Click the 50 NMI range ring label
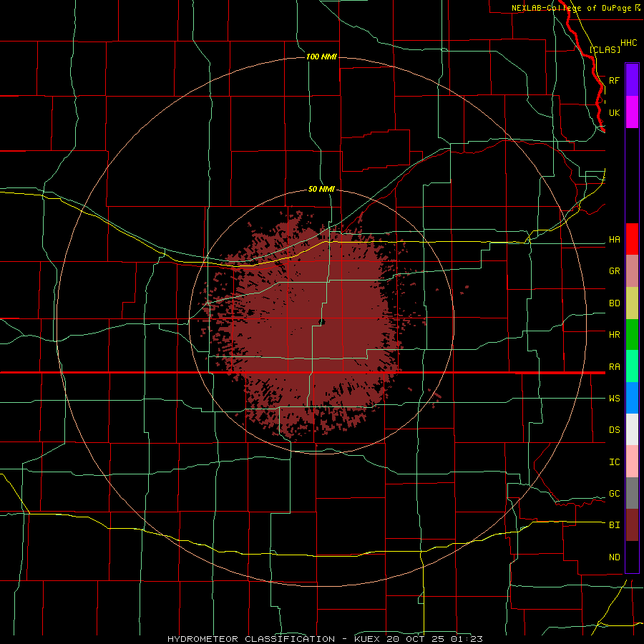The height and width of the screenshot is (644, 644). 321,189
